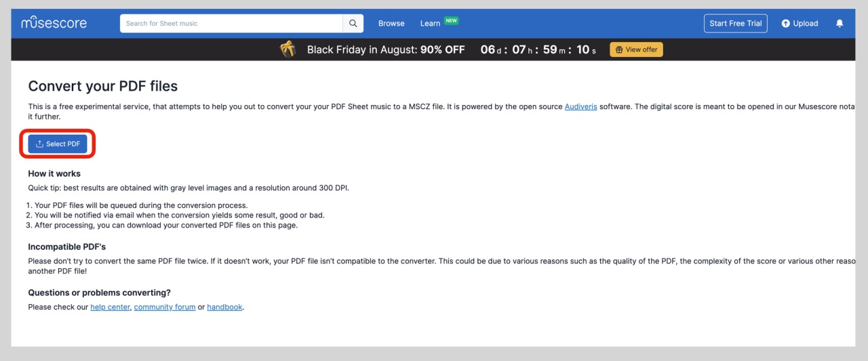Open the handbook link
This screenshot has width=868, height=361.
coord(224,307)
